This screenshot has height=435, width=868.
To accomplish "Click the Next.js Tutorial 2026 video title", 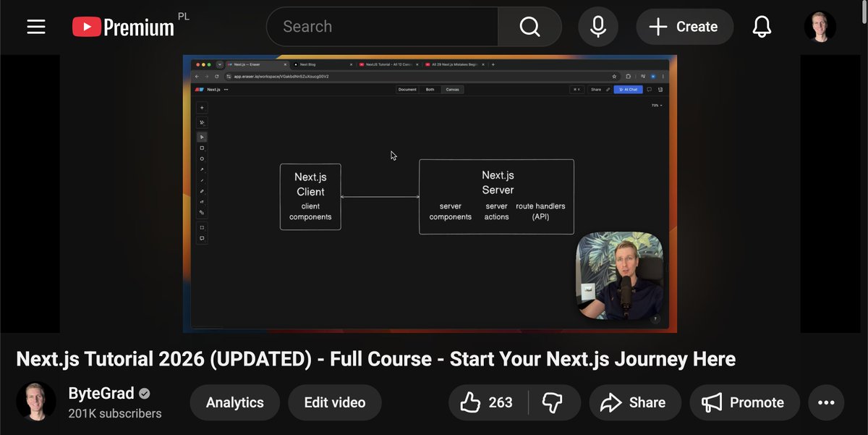I will pyautogui.click(x=376, y=359).
